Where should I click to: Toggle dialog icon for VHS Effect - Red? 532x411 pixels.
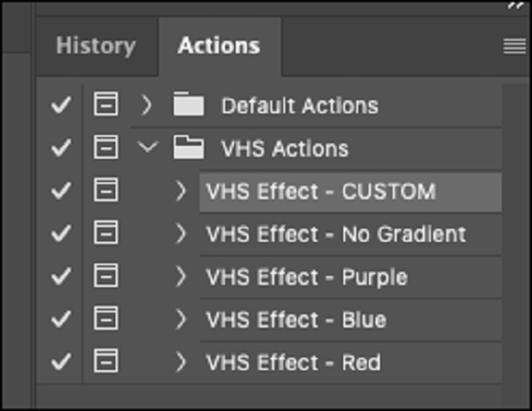coord(106,362)
